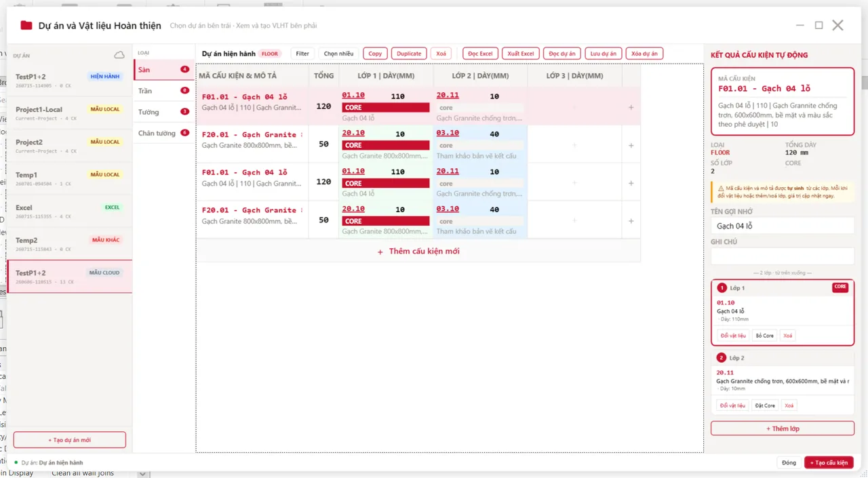868x478 pixels.
Task: Click the Xuất Excel button
Action: 521,54
